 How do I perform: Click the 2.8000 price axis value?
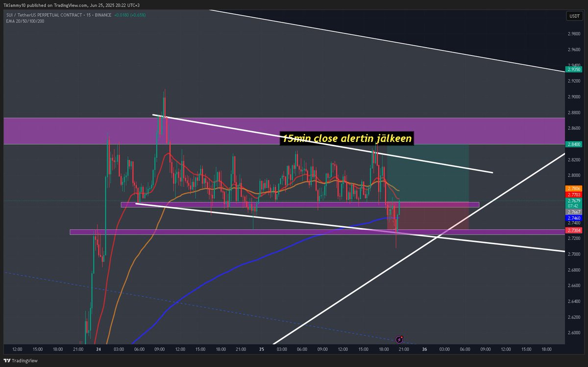(x=574, y=175)
